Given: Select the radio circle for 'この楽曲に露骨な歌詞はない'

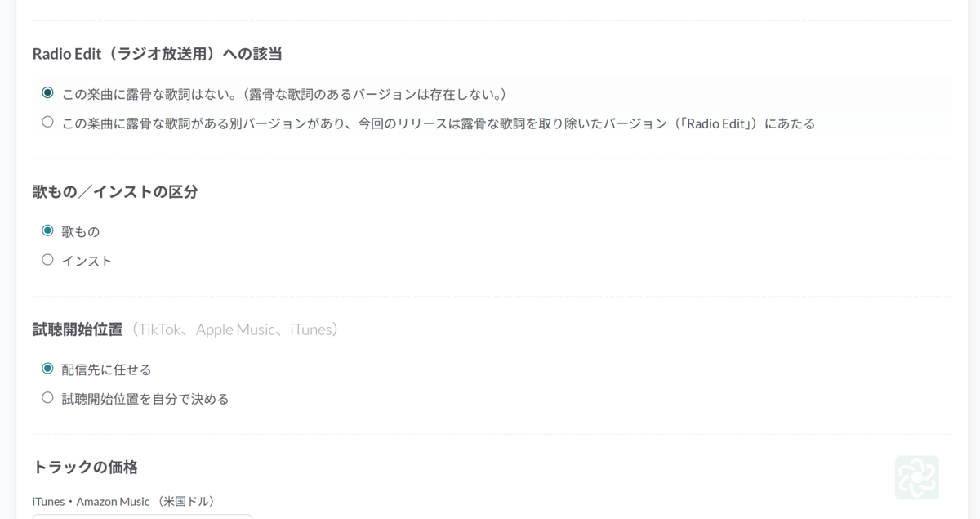Looking at the screenshot, I should [47, 93].
